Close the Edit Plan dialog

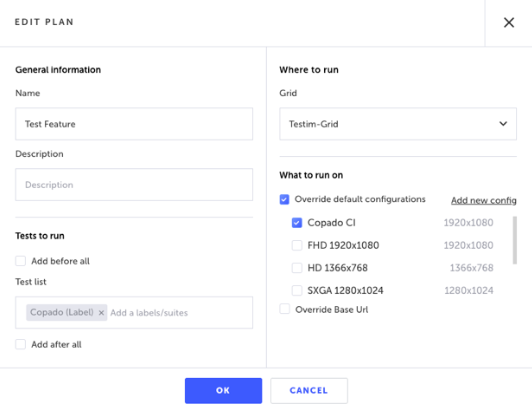coord(509,22)
